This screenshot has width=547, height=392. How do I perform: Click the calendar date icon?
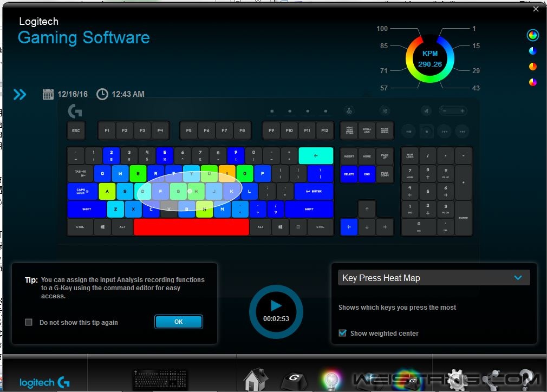pos(48,94)
